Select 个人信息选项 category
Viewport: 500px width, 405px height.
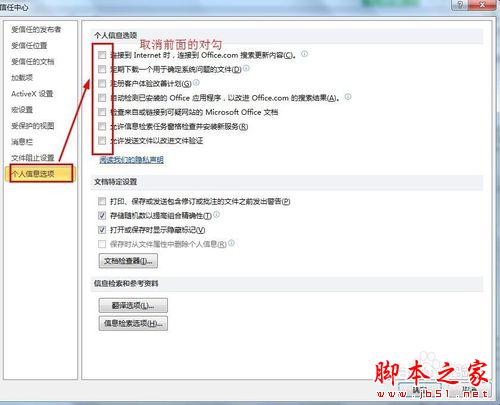[41, 174]
